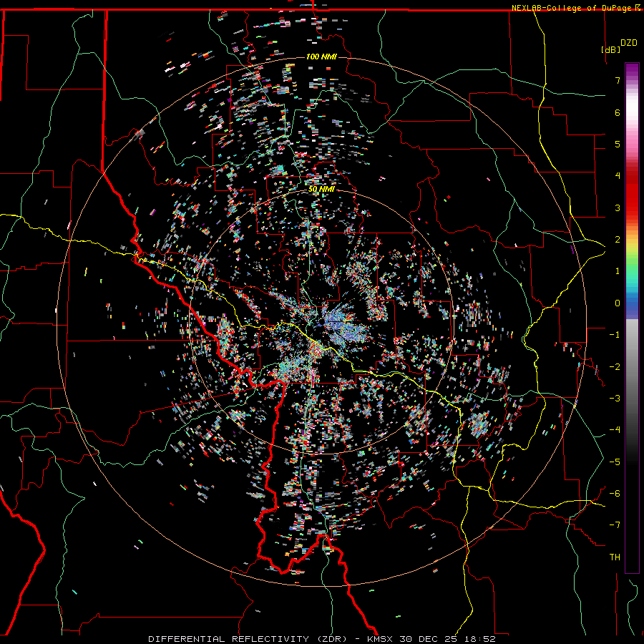Viewport: 644px width, 644px height.
Task: Select the 7 value on the dB scale
Action: (x=617, y=80)
